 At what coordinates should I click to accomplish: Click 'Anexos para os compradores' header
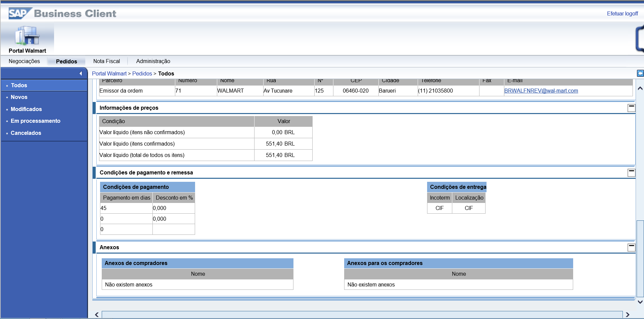pyautogui.click(x=458, y=263)
